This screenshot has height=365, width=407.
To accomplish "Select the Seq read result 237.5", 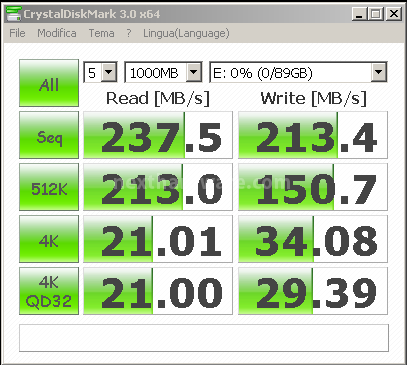I will (158, 135).
